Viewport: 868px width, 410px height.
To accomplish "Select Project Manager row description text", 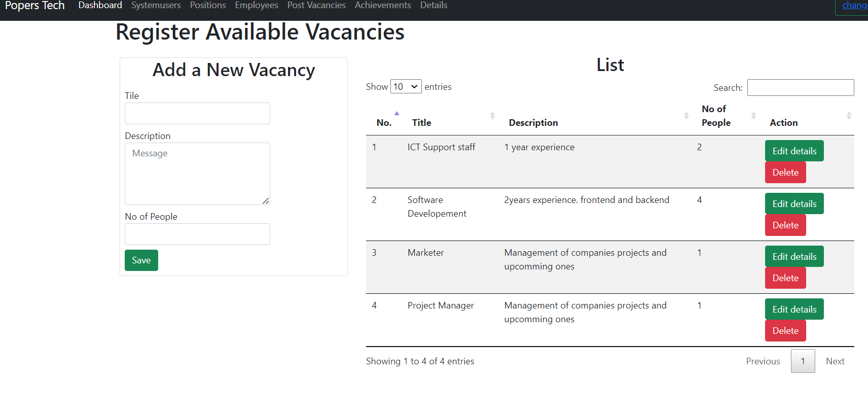I will (x=586, y=312).
